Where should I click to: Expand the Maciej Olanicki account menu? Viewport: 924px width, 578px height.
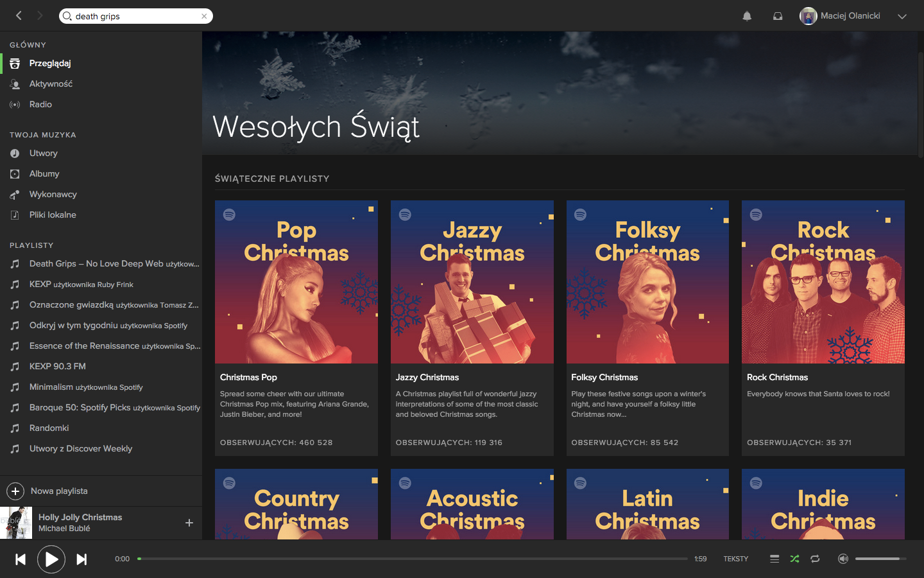pyautogui.click(x=902, y=16)
